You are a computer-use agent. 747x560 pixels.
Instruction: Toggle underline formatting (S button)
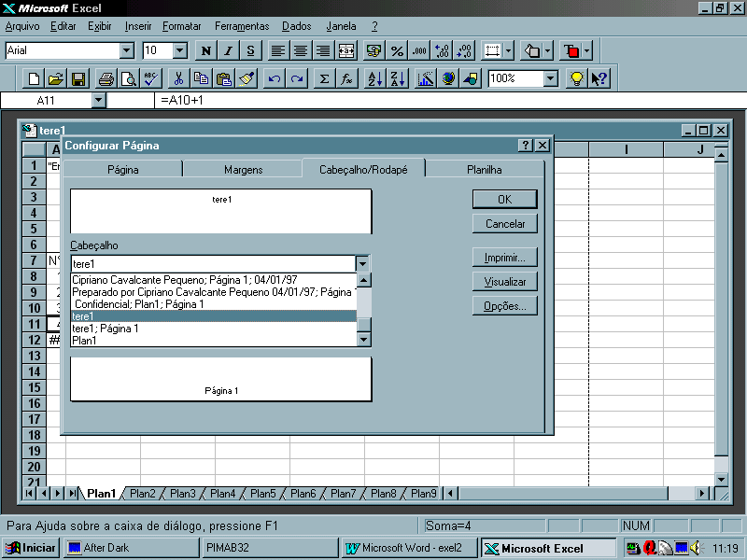[x=251, y=50]
